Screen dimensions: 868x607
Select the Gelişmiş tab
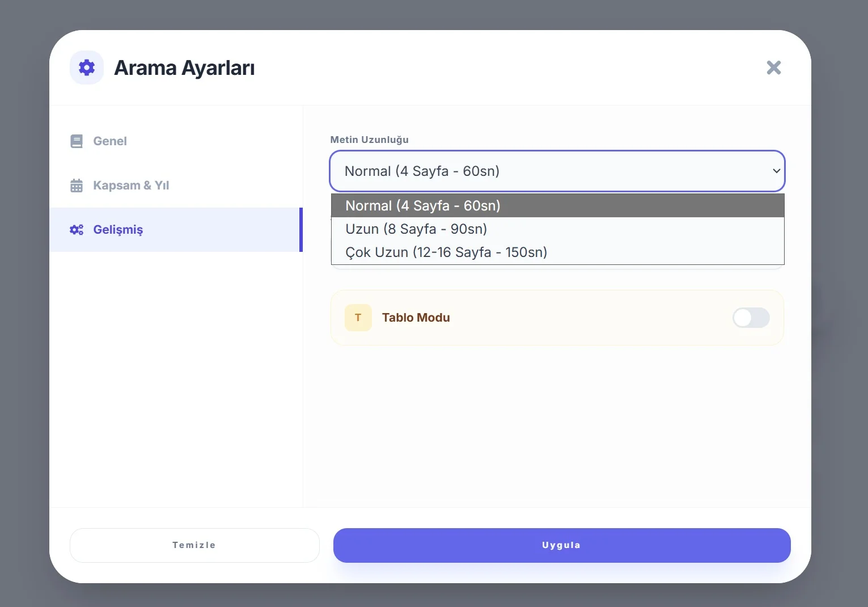click(176, 230)
